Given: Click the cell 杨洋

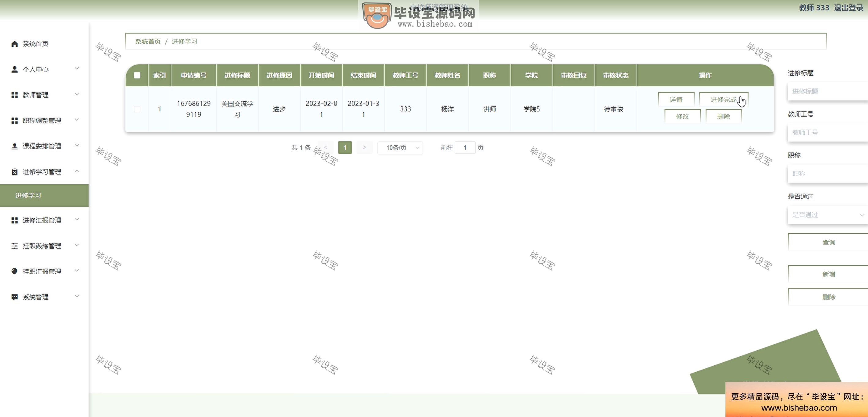Looking at the screenshot, I should coord(448,109).
